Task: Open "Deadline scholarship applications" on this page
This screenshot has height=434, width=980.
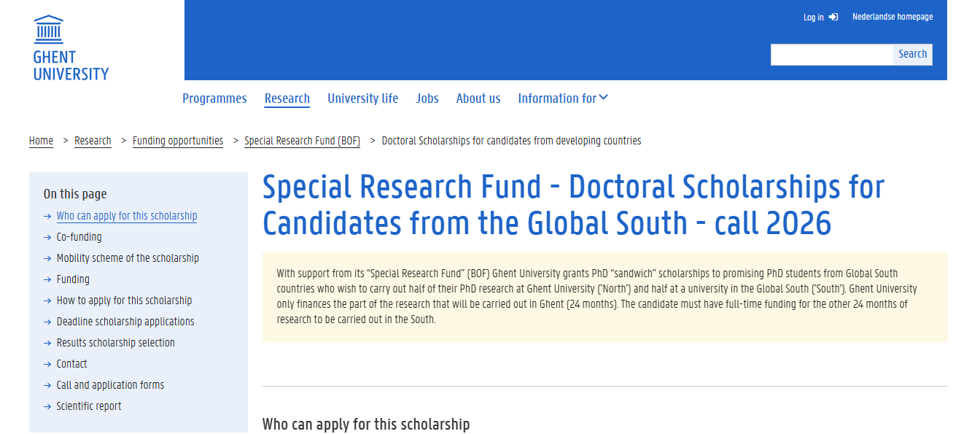Action: 125,321
